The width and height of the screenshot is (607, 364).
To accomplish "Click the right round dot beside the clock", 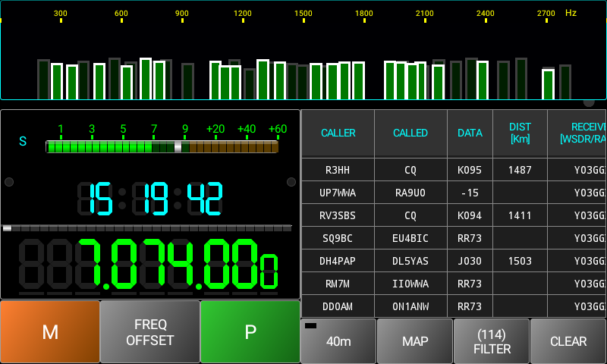I will tap(291, 182).
